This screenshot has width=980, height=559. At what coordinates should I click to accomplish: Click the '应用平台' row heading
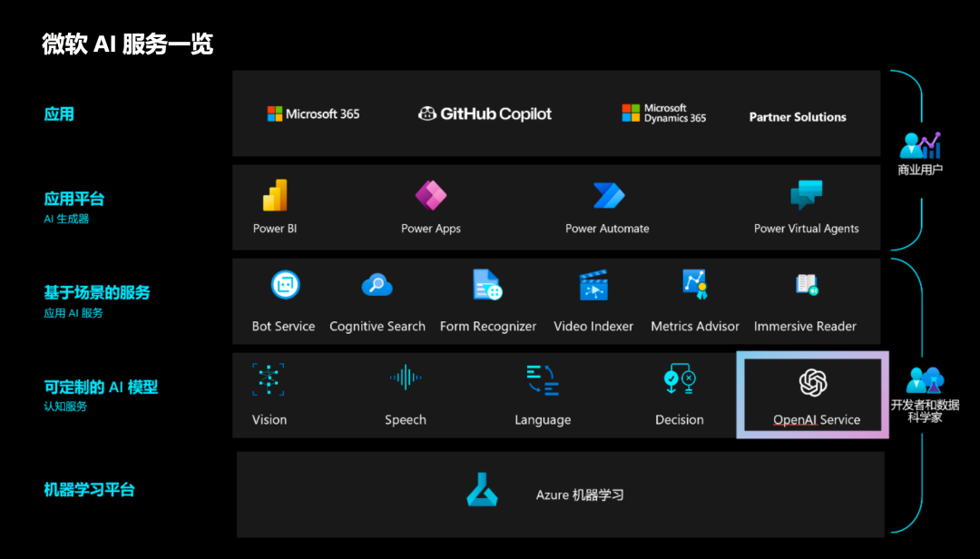tap(73, 200)
